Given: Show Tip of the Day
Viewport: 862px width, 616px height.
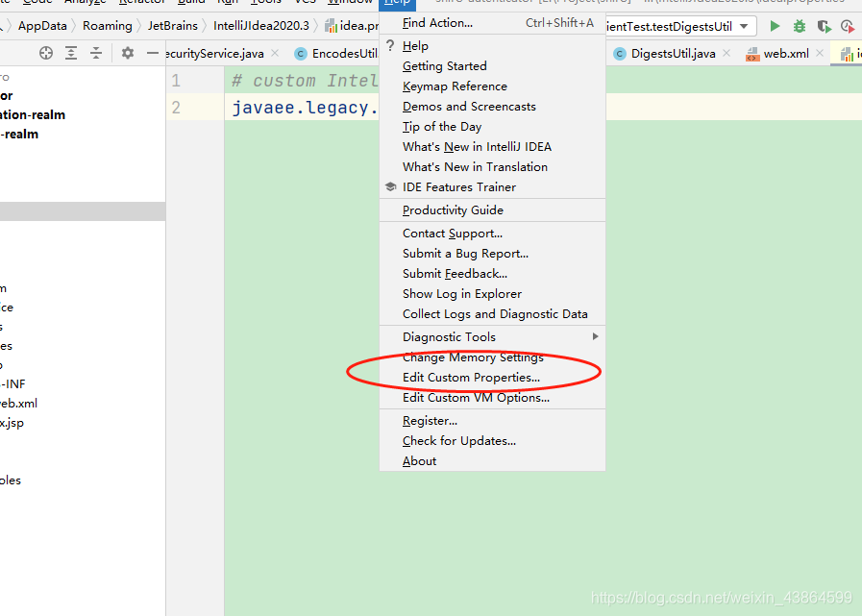Looking at the screenshot, I should [493, 127].
